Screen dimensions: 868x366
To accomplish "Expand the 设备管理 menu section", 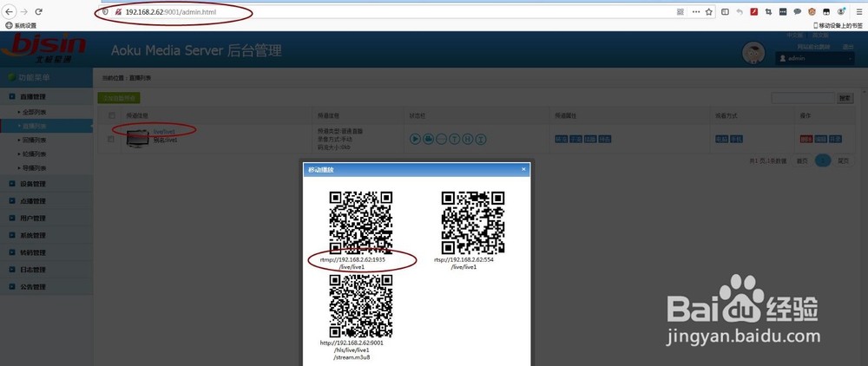I will point(47,184).
